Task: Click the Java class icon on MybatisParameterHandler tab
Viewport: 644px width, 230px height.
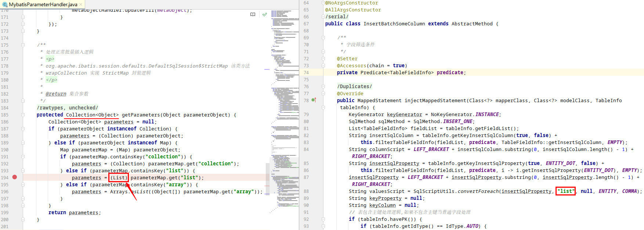Action: point(5,4)
